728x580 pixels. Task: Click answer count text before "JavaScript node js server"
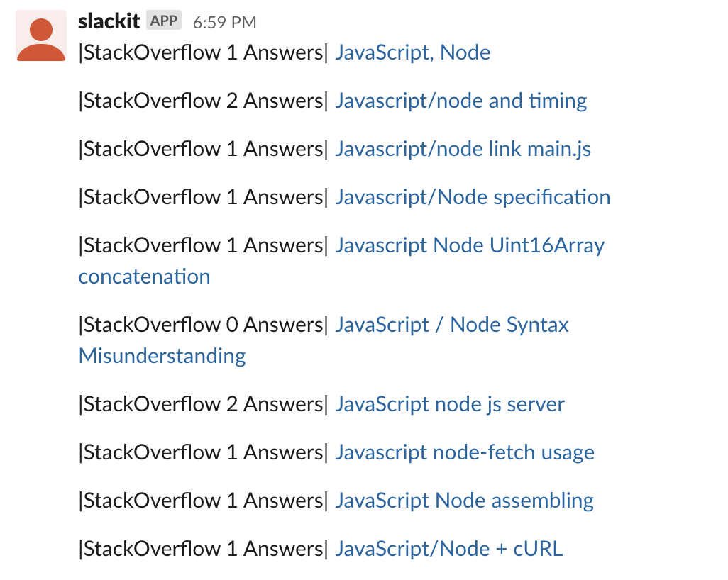click(x=203, y=404)
